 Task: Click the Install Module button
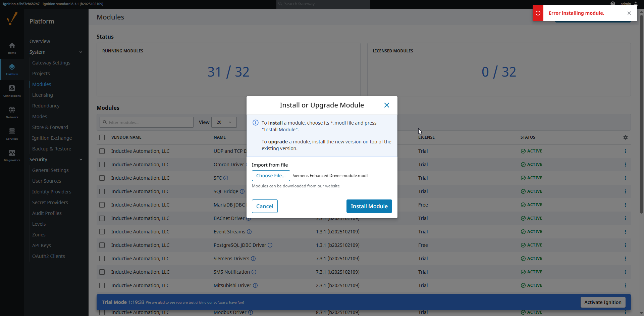pos(369,206)
